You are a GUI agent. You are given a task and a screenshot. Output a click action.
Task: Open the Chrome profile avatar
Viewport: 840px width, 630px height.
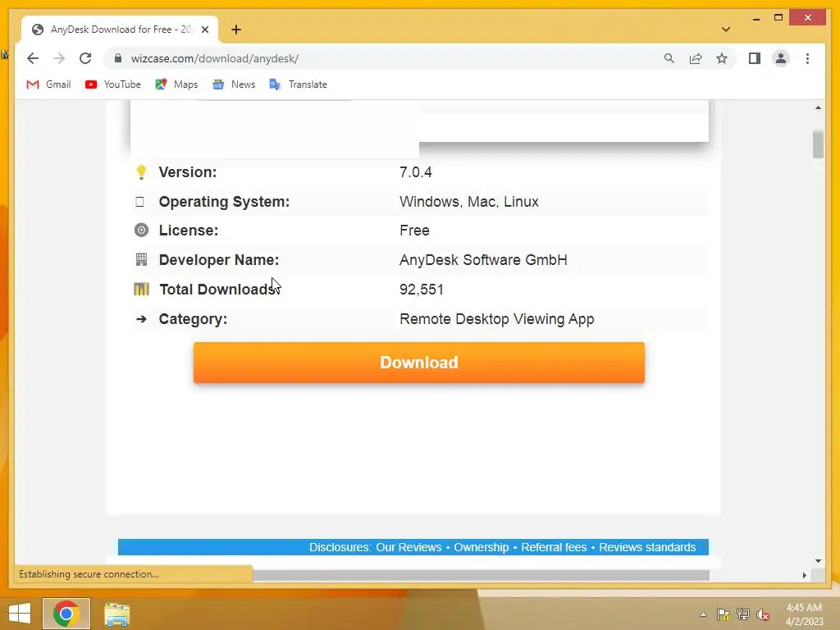(781, 58)
